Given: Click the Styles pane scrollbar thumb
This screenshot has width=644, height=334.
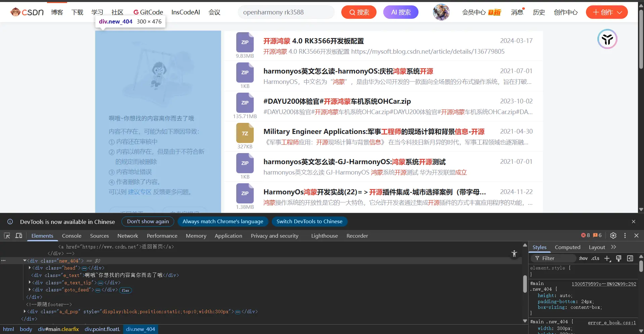Looking at the screenshot, I should tap(641, 267).
